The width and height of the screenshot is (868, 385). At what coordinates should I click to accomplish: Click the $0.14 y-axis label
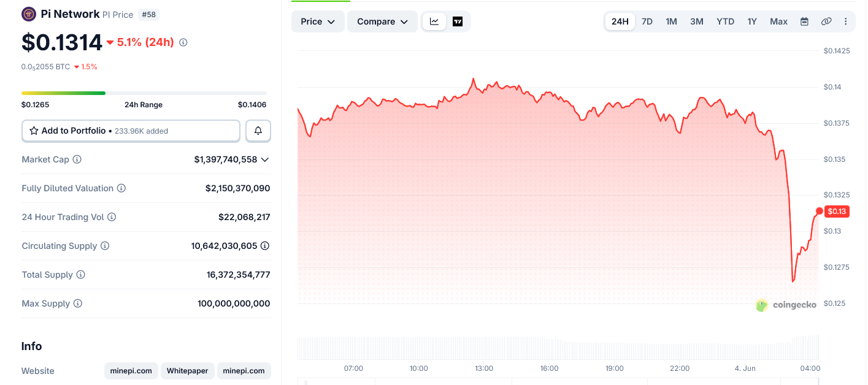click(832, 87)
